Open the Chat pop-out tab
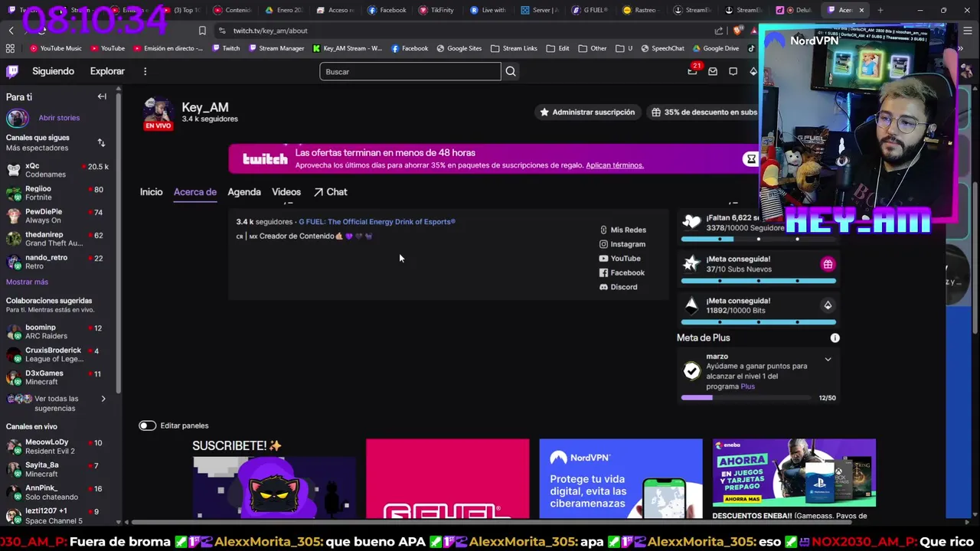980x551 pixels. pyautogui.click(x=330, y=192)
